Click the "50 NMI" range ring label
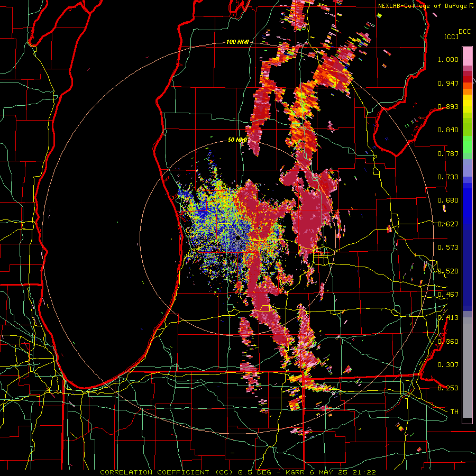 237,140
